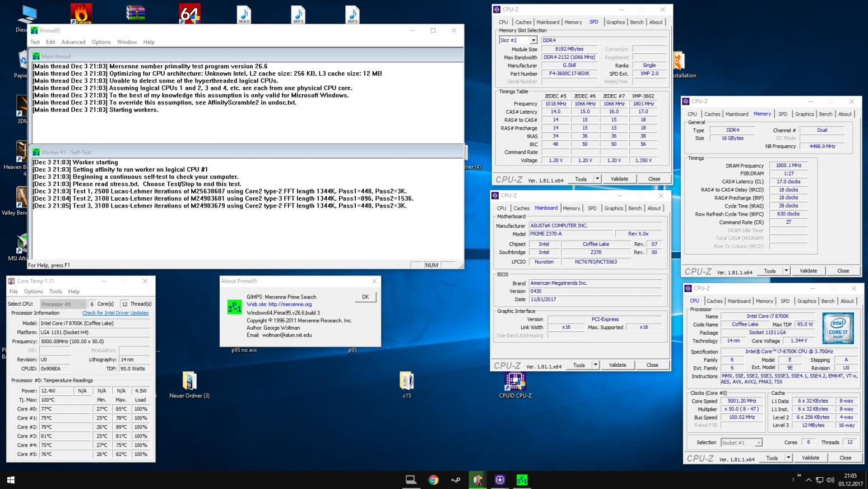The image size is (868, 489).
Task: Click the Prime95 title bar icon
Action: click(x=34, y=30)
